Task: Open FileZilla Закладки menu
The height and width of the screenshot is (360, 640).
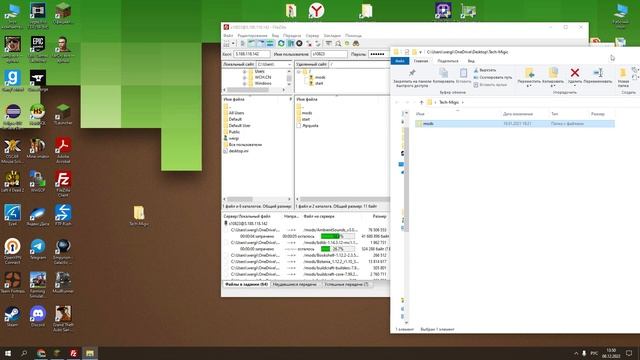Action: pos(332,36)
